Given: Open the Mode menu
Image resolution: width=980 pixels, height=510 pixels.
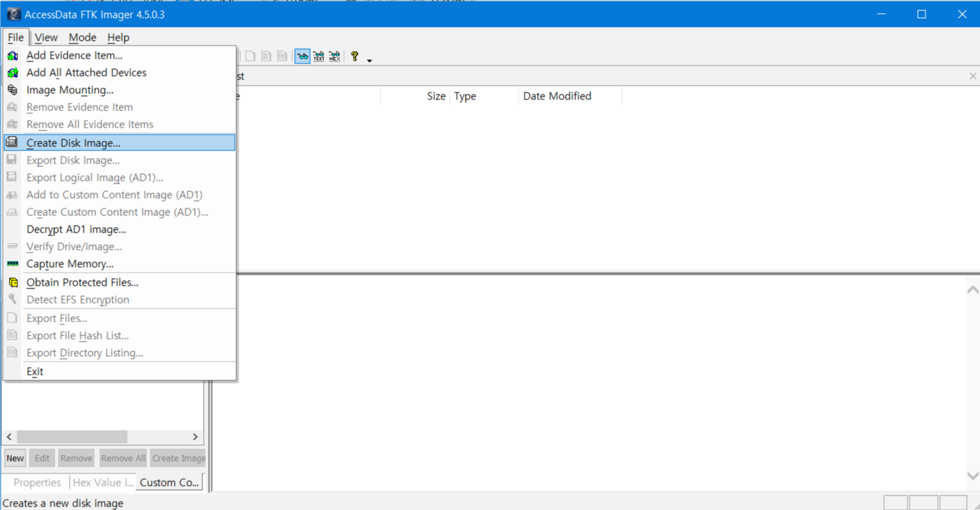Looking at the screenshot, I should (x=82, y=37).
